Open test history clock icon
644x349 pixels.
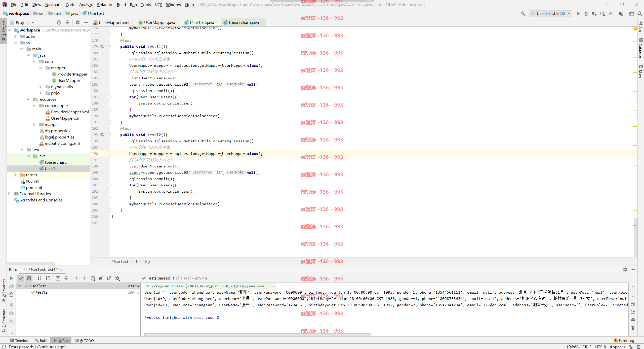coord(93,278)
